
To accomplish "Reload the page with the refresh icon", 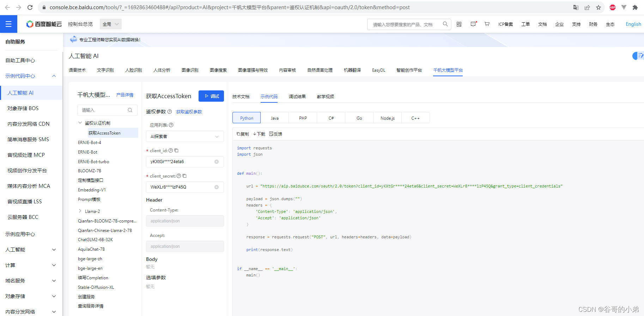I will [30, 7].
